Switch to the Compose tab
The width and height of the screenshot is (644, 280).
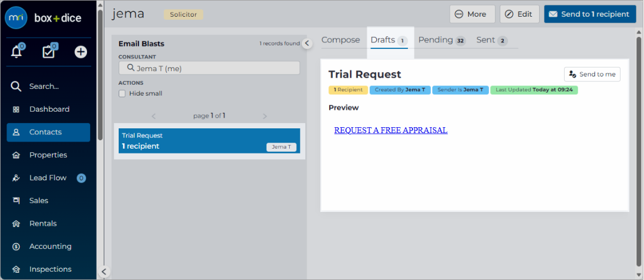(340, 40)
